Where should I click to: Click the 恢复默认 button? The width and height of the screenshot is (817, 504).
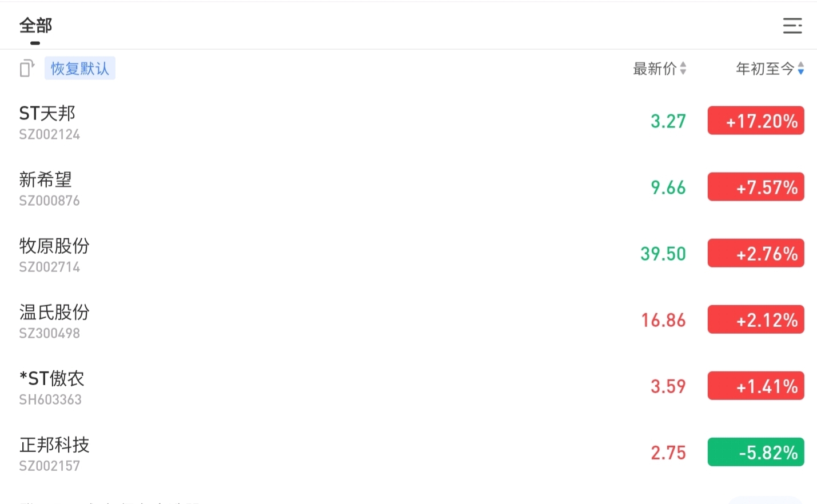pyautogui.click(x=80, y=69)
